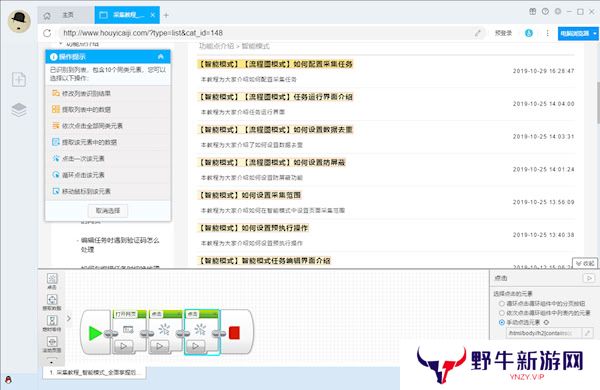Expand the toolbox with the right chevron

coord(69,318)
